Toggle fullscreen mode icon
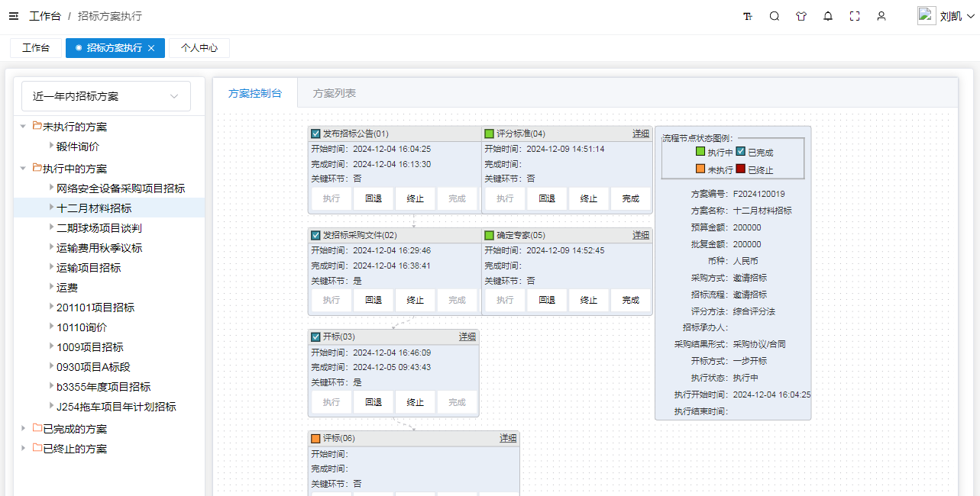The width and height of the screenshot is (980, 496). pos(855,16)
